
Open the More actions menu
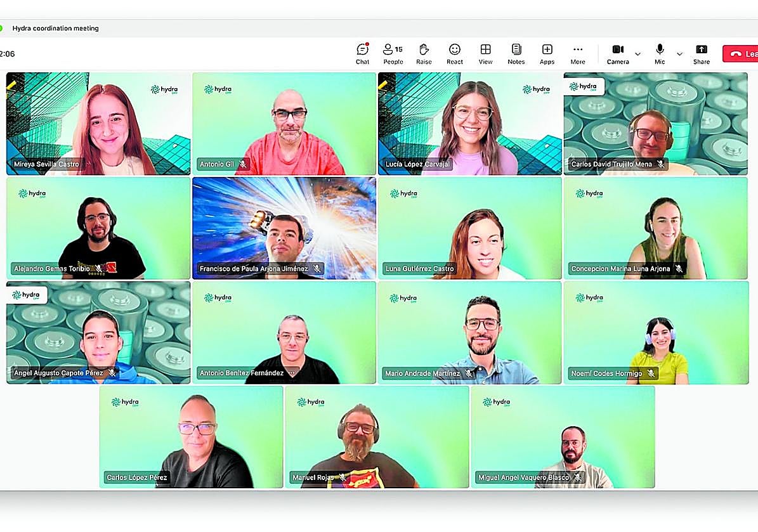pyautogui.click(x=577, y=53)
